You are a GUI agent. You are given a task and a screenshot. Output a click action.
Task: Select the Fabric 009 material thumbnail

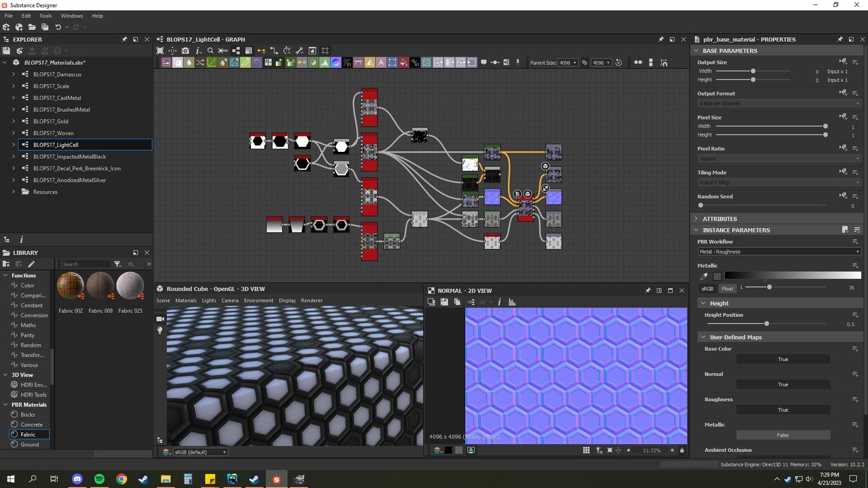100,287
